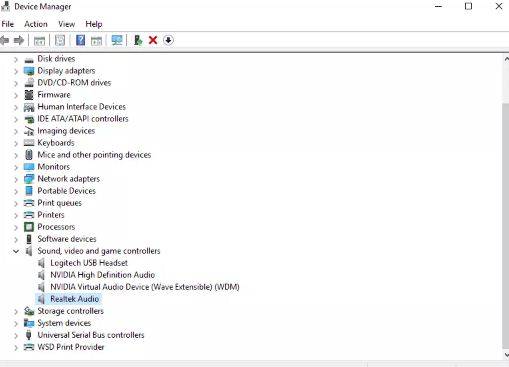Collapse Sound, video and game controllers
This screenshot has height=367, width=509.
16,251
